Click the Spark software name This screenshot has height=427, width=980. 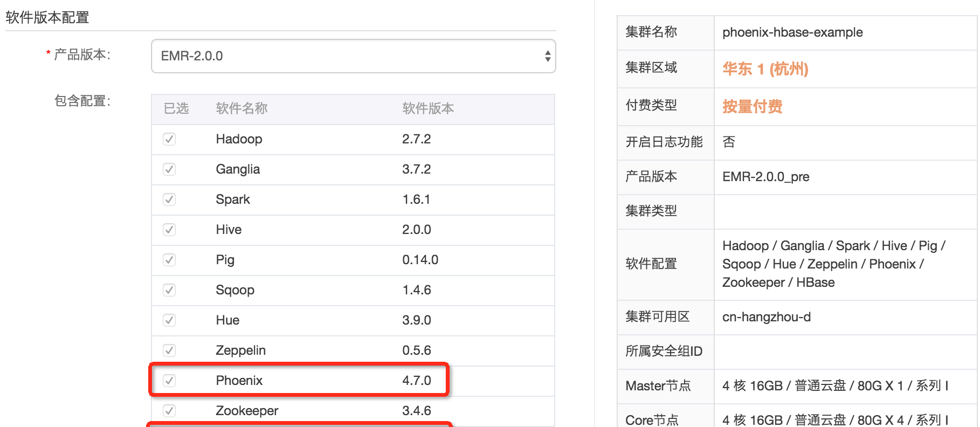[x=233, y=199]
